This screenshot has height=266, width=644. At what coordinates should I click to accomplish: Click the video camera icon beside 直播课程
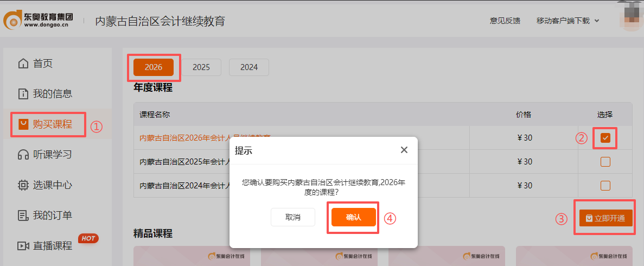pos(23,246)
